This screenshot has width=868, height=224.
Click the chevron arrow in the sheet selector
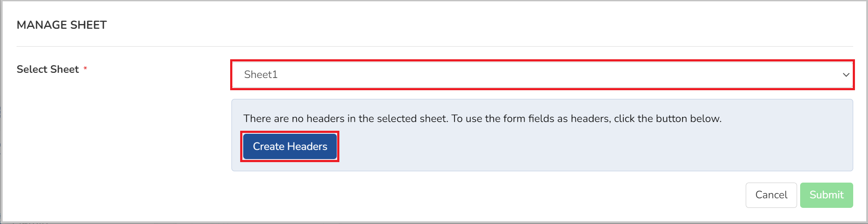846,75
